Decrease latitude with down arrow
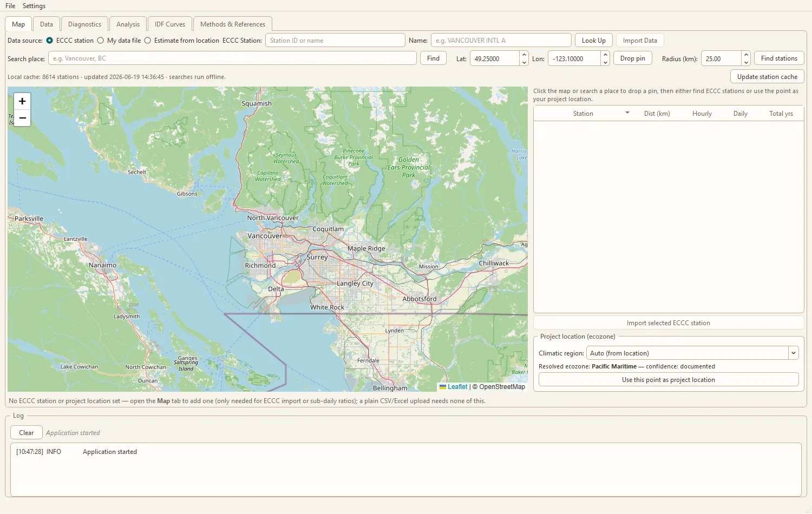Image resolution: width=812 pixels, height=514 pixels. tap(523, 62)
